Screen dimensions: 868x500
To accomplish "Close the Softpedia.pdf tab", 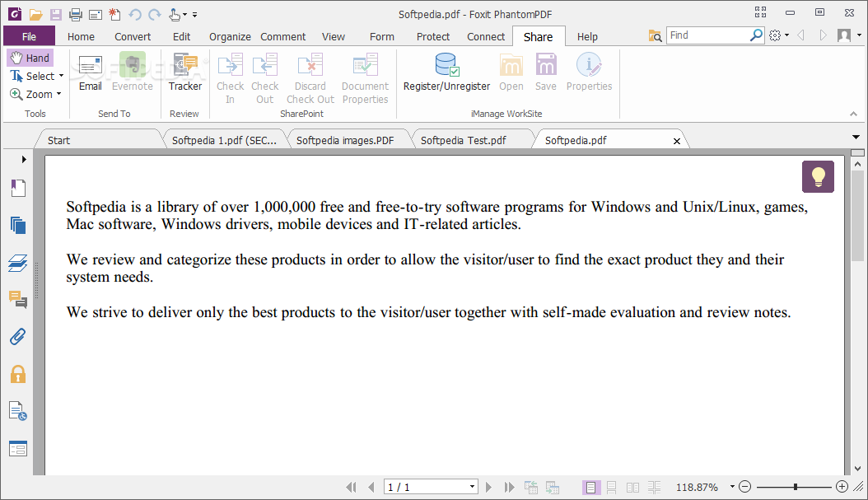I will pos(676,141).
